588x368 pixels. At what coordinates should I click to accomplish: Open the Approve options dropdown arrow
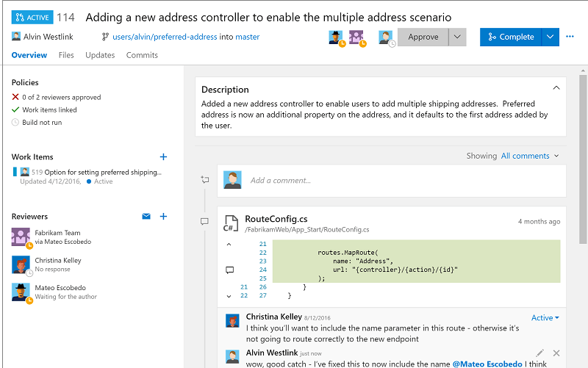457,37
